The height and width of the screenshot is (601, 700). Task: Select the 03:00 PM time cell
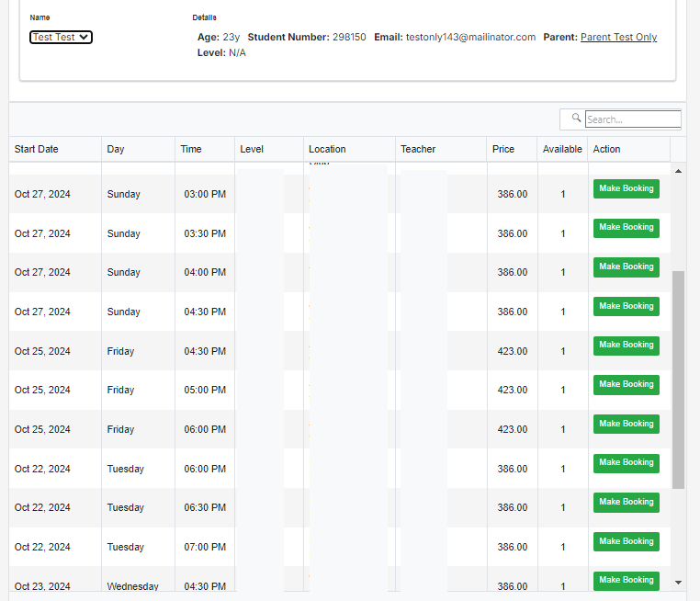click(205, 194)
